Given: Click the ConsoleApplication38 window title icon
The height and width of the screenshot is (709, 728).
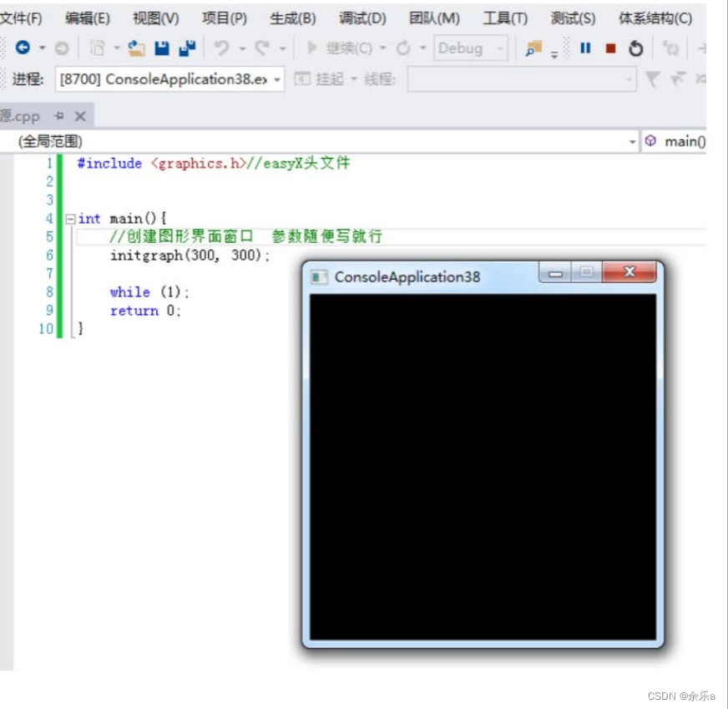Looking at the screenshot, I should (319, 277).
